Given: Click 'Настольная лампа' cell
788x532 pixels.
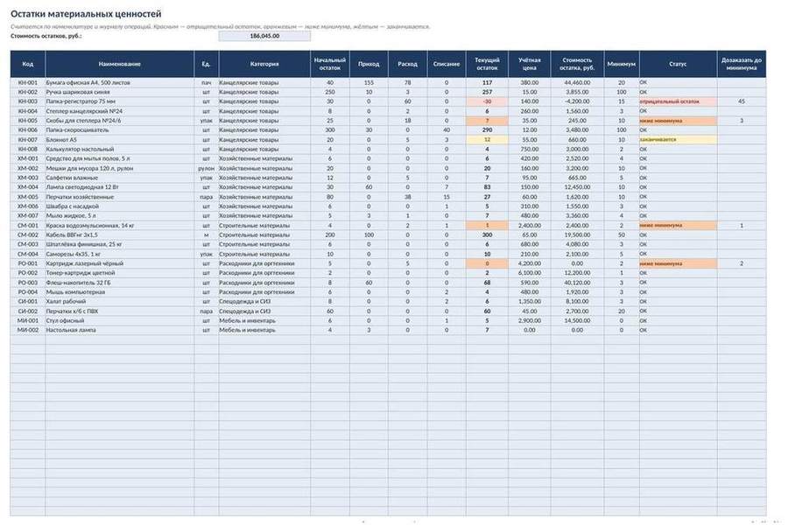Looking at the screenshot, I should pyautogui.click(x=120, y=331).
